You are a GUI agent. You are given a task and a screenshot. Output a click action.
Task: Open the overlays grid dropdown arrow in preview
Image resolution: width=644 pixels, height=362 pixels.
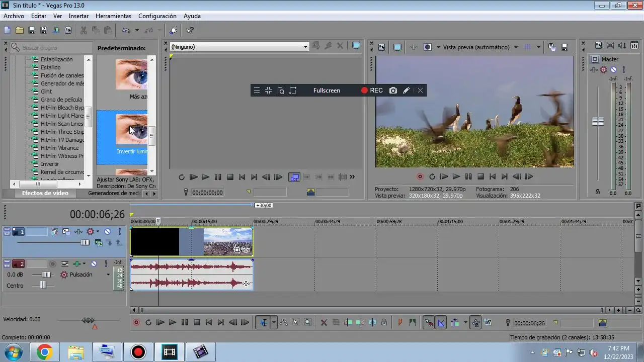click(x=538, y=47)
